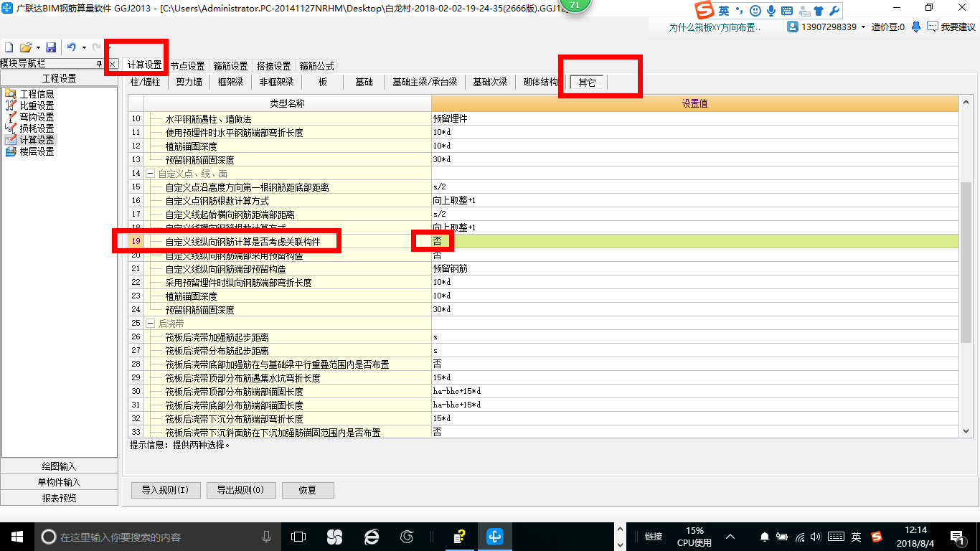Screen dimensions: 980x551
Task: Open 损耗设置 in the navigation tree
Action: pos(37,128)
